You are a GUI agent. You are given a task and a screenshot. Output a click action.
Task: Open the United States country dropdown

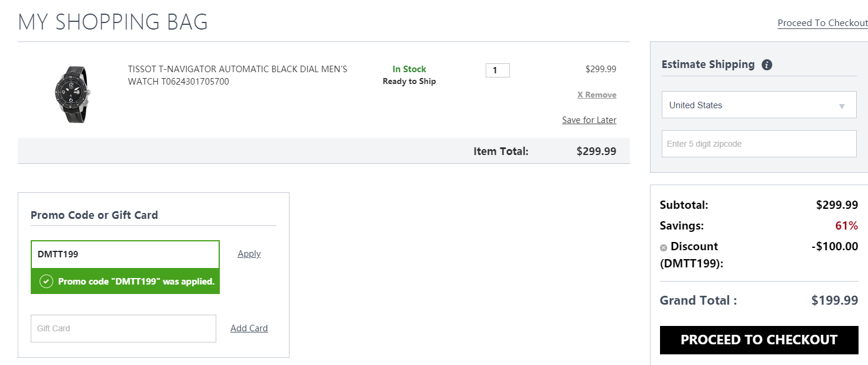[759, 105]
